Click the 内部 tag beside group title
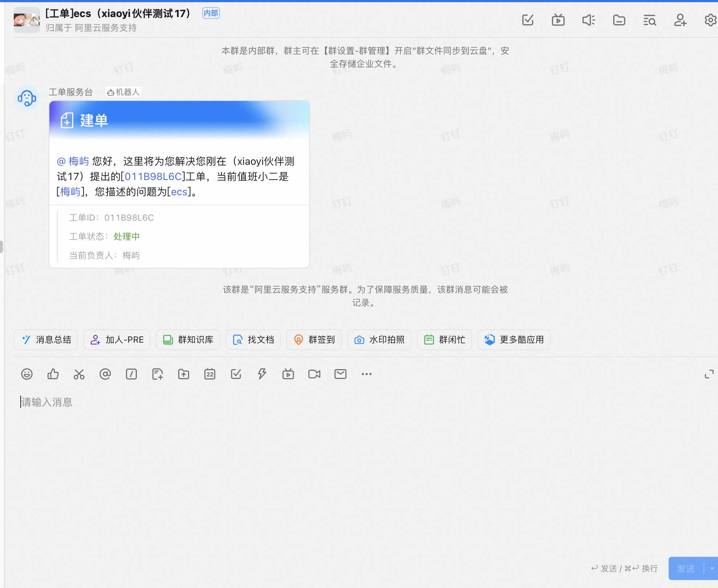Screen dimensions: 718x588 tap(211, 13)
